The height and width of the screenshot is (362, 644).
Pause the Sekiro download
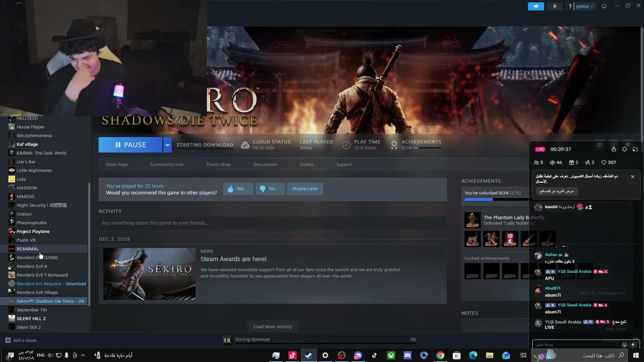(x=130, y=145)
